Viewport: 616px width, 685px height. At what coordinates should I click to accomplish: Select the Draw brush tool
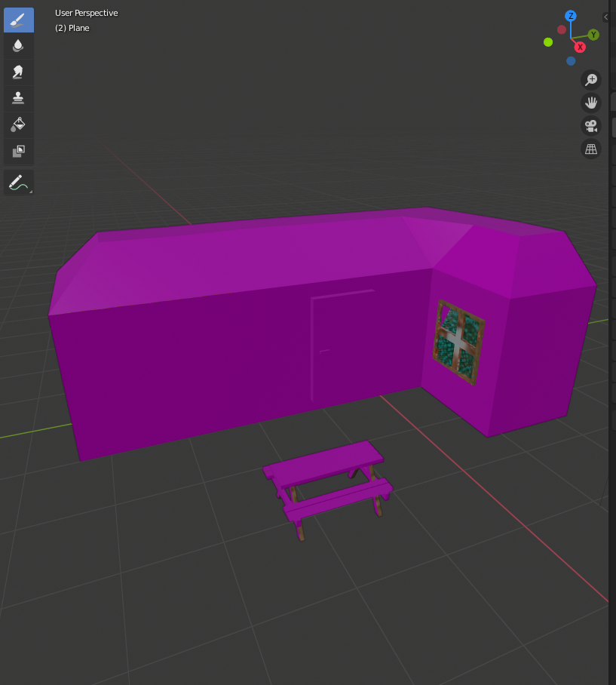click(x=18, y=20)
